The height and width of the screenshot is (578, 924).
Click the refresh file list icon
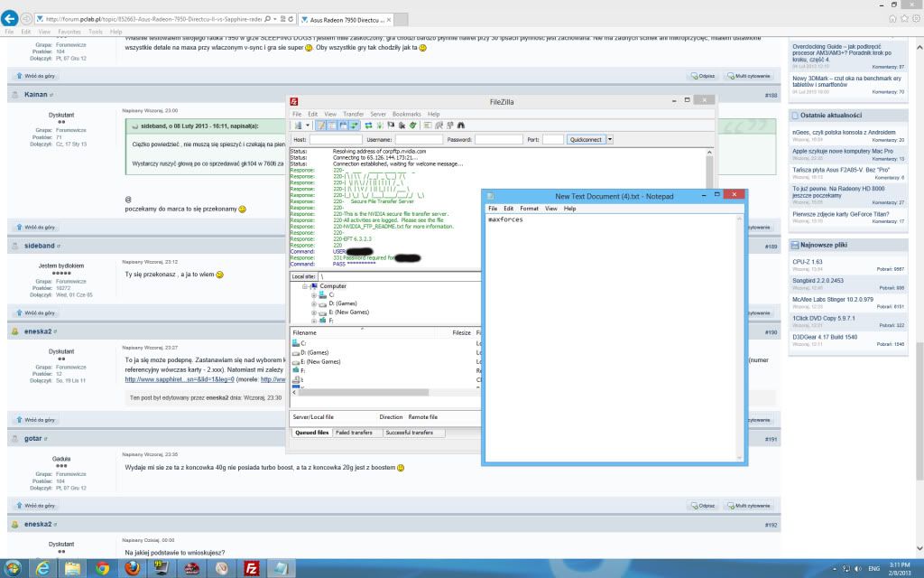[x=368, y=126]
